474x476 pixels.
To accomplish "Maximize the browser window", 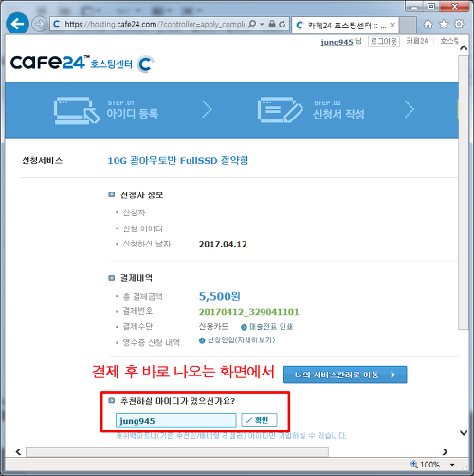I will 431,6.
